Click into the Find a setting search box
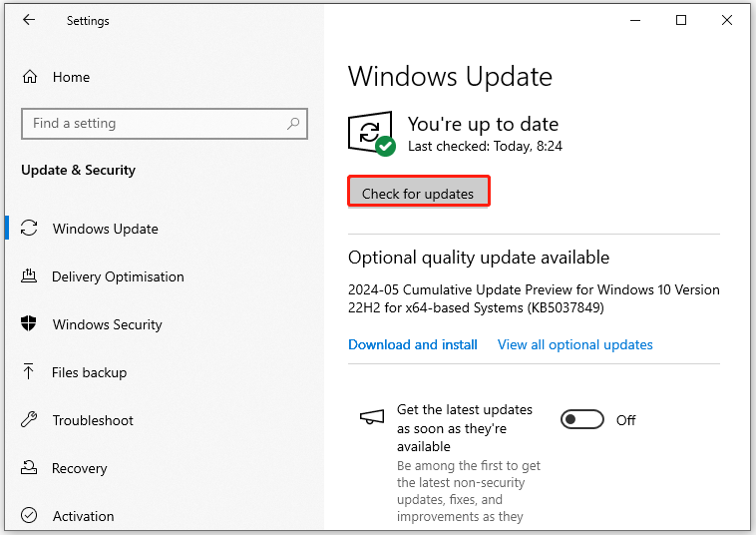This screenshot has width=756, height=535. 165,124
